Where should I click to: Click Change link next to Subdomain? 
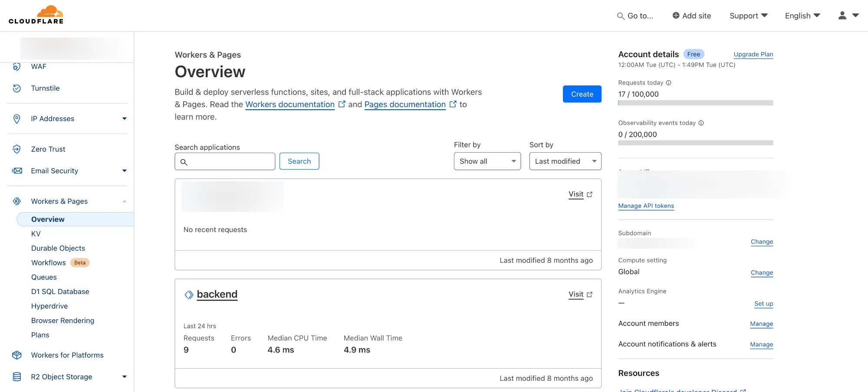point(762,242)
